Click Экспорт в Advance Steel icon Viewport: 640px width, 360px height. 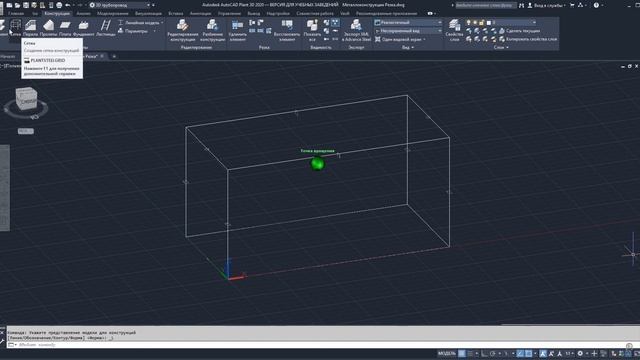coord(356,31)
